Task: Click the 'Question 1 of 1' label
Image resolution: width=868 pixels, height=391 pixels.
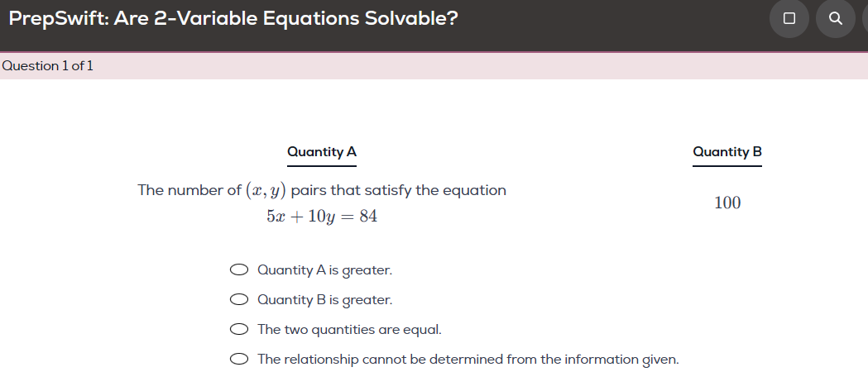Action: click(x=47, y=65)
